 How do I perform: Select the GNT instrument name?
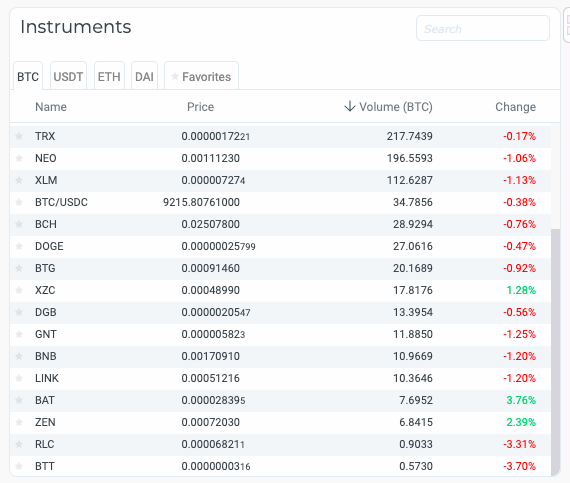(46, 334)
